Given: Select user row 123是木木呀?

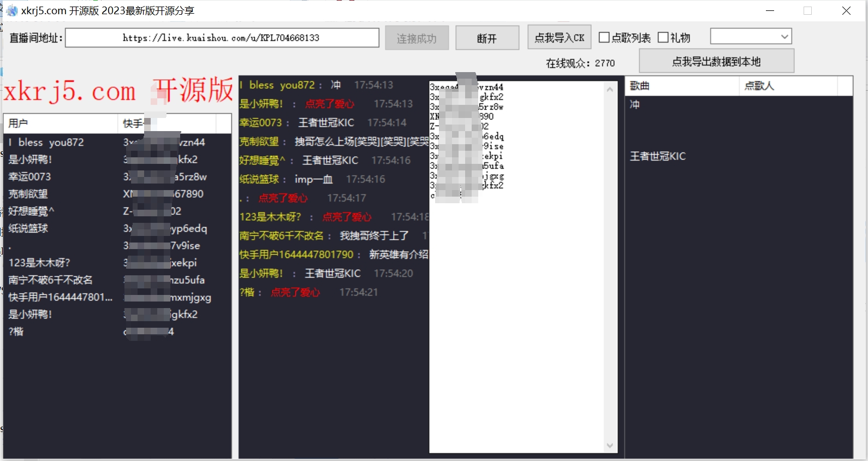Looking at the screenshot, I should [117, 263].
